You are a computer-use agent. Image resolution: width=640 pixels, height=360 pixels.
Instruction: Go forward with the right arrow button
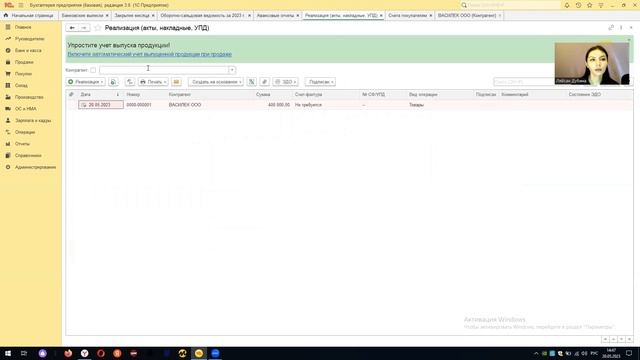point(84,28)
